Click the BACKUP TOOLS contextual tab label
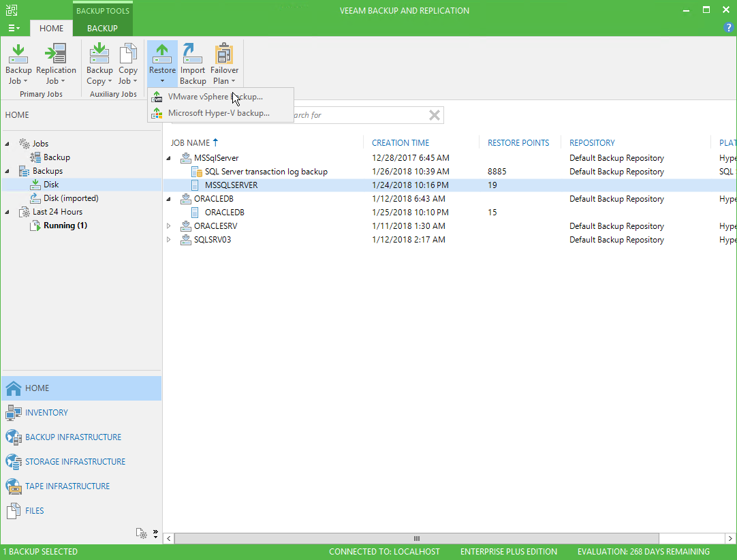The height and width of the screenshot is (560, 737). click(x=102, y=11)
